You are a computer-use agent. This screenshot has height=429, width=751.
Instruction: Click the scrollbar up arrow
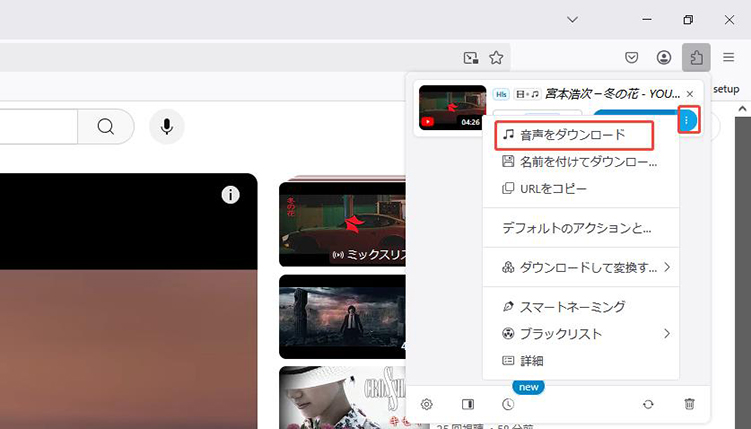pyautogui.click(x=742, y=109)
